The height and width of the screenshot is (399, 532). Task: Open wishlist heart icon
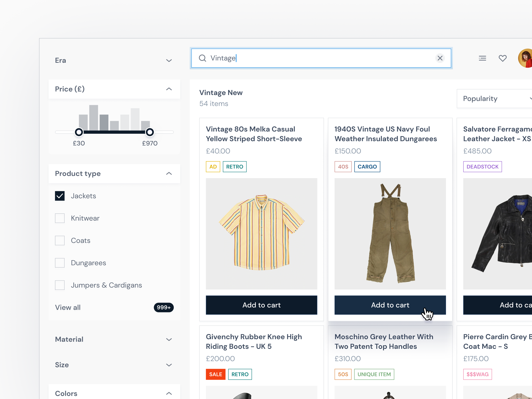[x=502, y=58]
